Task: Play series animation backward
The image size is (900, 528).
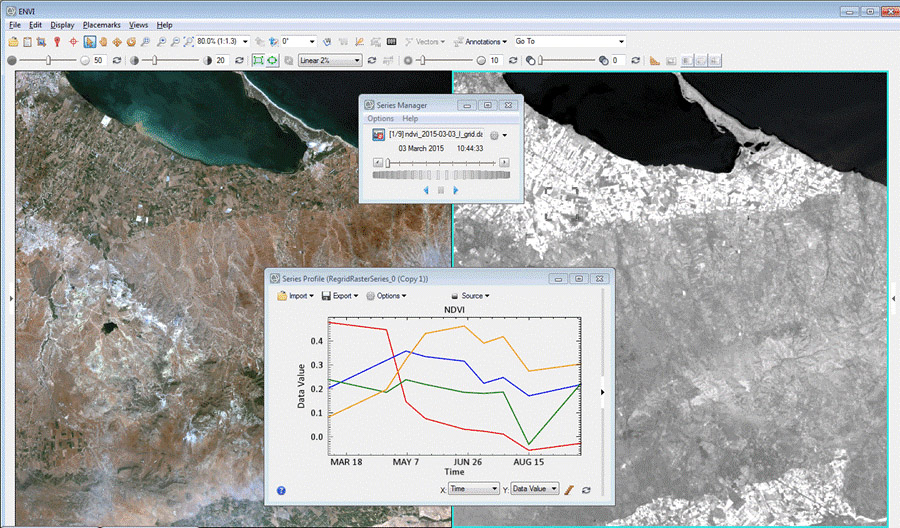Action: point(425,189)
